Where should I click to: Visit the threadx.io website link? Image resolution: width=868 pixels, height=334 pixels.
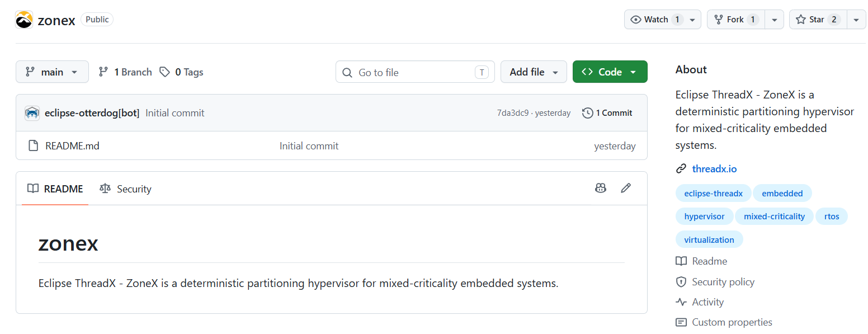pyautogui.click(x=714, y=169)
